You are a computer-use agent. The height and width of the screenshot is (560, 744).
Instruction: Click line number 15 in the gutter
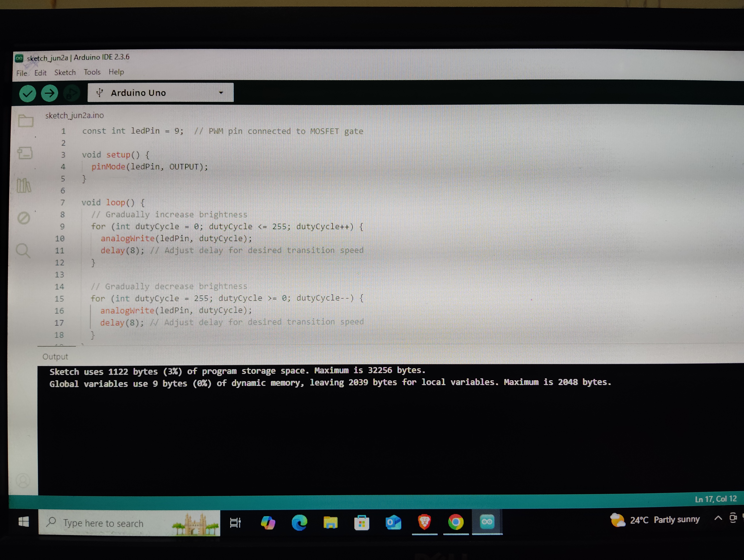[59, 299]
